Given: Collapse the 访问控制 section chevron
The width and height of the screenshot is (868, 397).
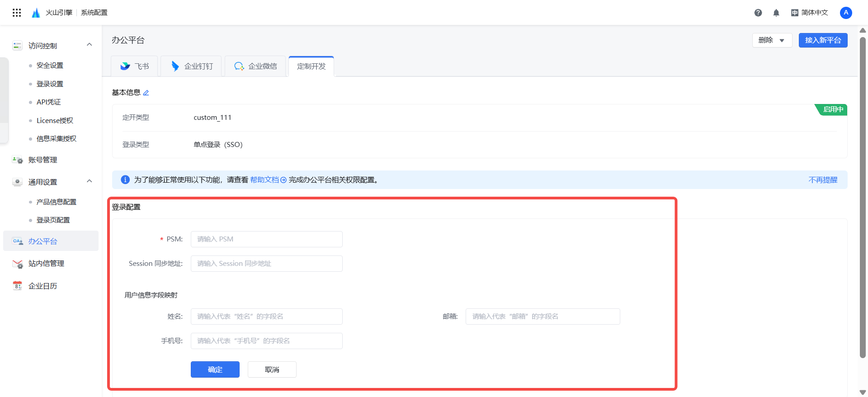Looking at the screenshot, I should click(90, 44).
